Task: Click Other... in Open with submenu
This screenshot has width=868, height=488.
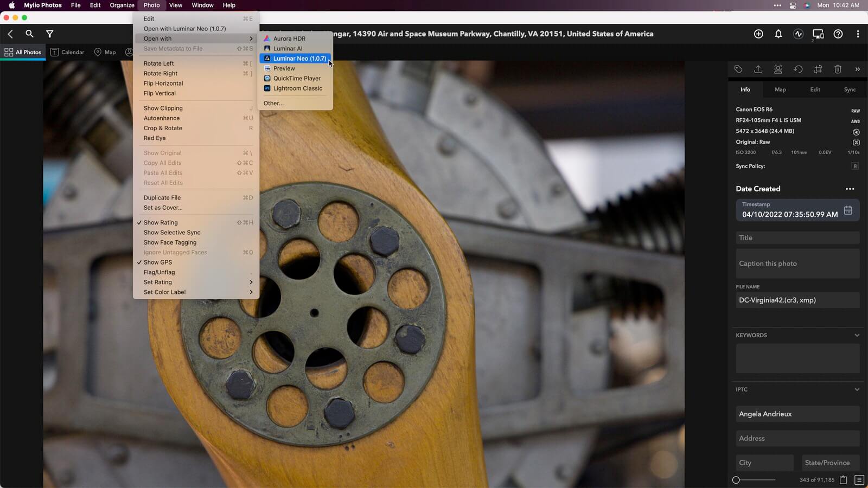Action: [273, 103]
